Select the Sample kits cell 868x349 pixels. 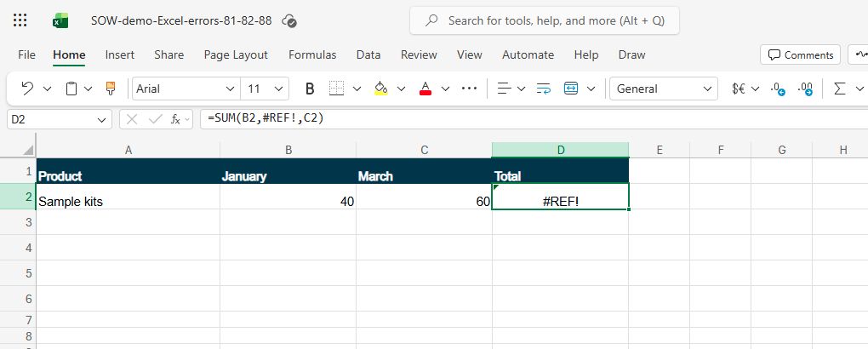click(128, 197)
